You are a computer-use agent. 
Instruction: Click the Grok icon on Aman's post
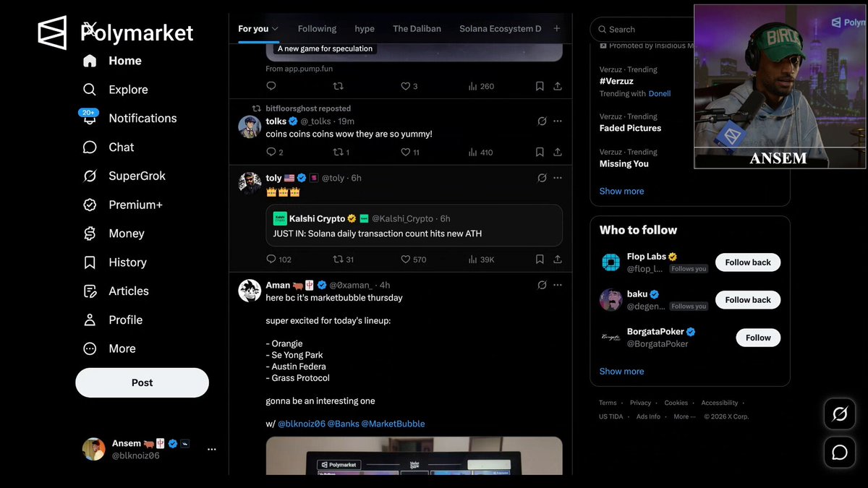click(x=542, y=285)
